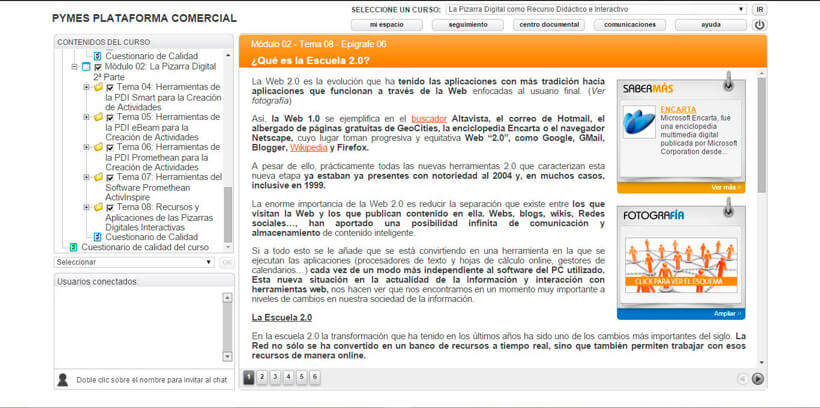
Task: Click the Encarta logo in Saber Más
Action: coord(638,121)
